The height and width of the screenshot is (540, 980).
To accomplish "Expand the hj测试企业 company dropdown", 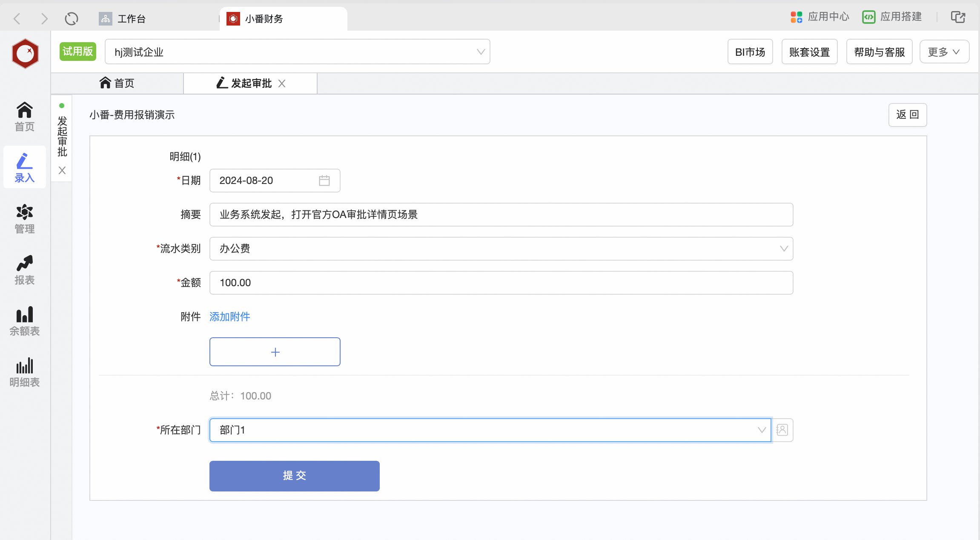I will [298, 52].
